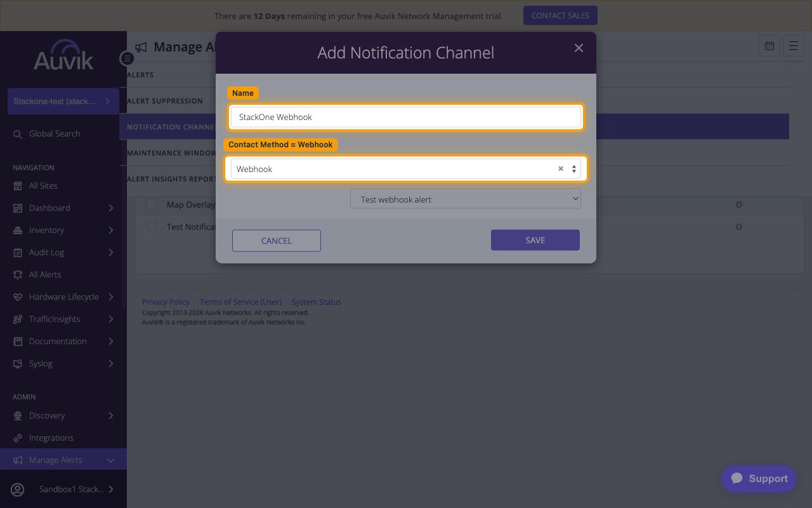Image resolution: width=812 pixels, height=508 pixels.
Task: Switch to the Maintenance Windows tab
Action: tap(171, 153)
